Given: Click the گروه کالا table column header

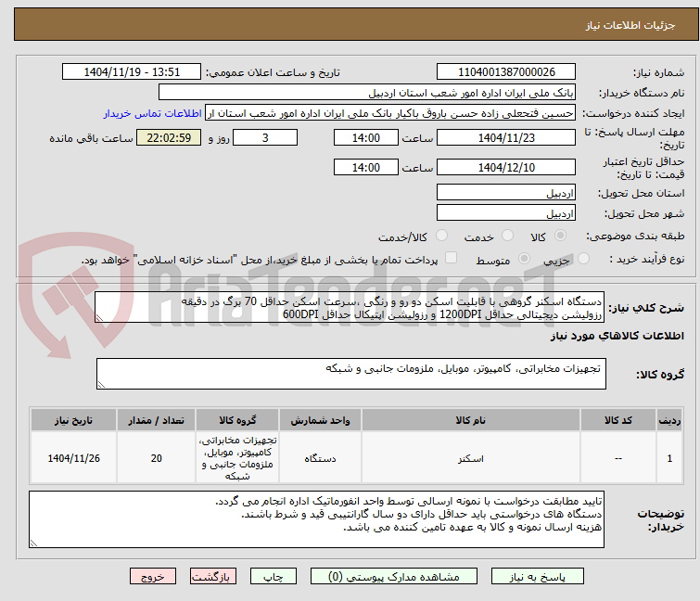Looking at the screenshot, I should (x=237, y=420).
